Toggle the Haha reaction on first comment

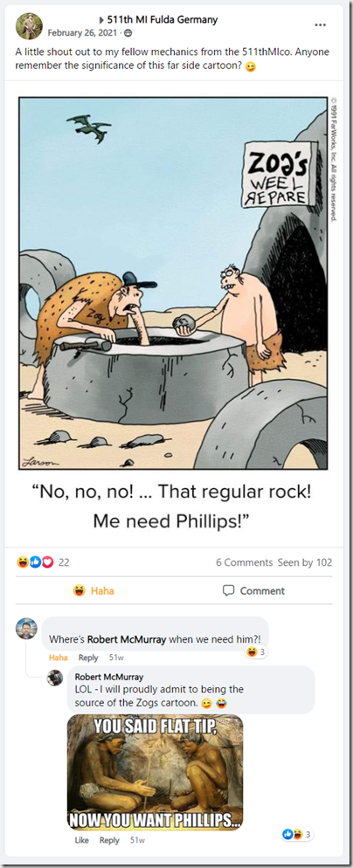59,658
